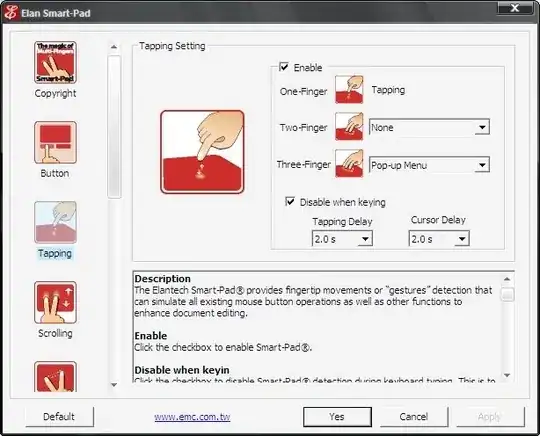Click the sidebar scroll up arrow
The width and height of the screenshot is (540, 436).
(x=114, y=47)
